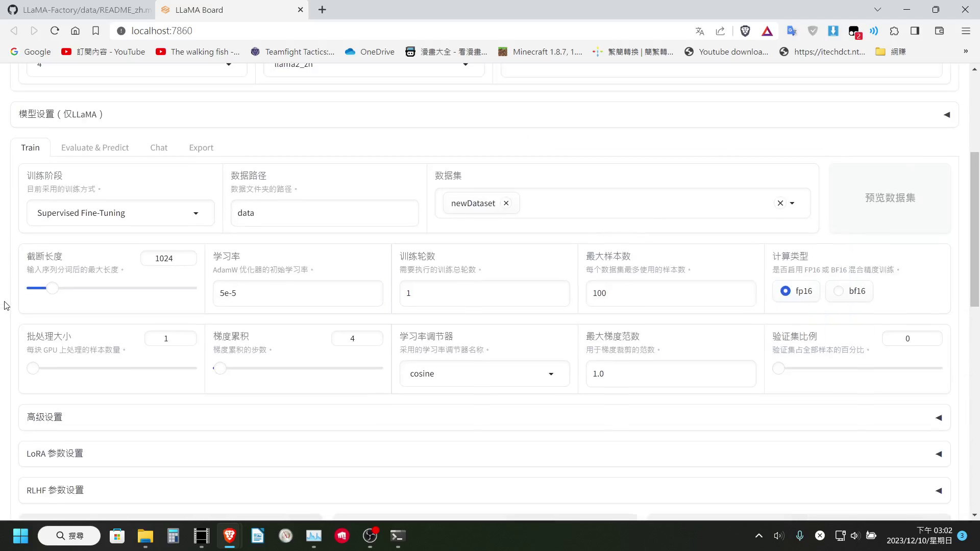Select fp16 computation type radio button
The image size is (980, 551).
(786, 291)
